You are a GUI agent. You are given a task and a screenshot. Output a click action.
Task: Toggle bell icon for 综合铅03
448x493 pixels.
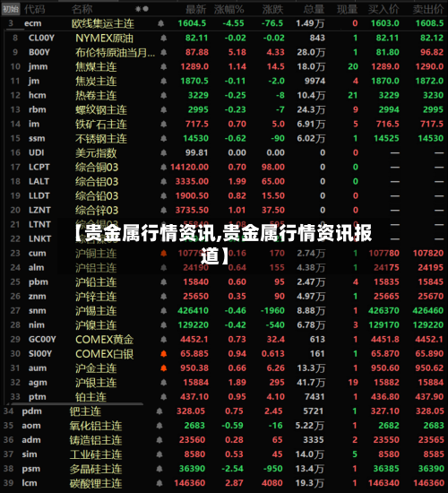click(x=163, y=196)
